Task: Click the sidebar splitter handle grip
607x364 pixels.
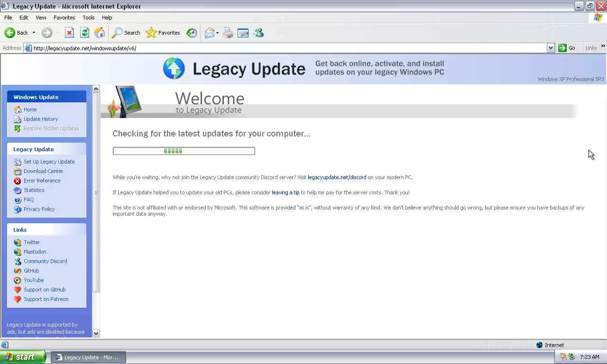Action: pyautogui.click(x=96, y=192)
